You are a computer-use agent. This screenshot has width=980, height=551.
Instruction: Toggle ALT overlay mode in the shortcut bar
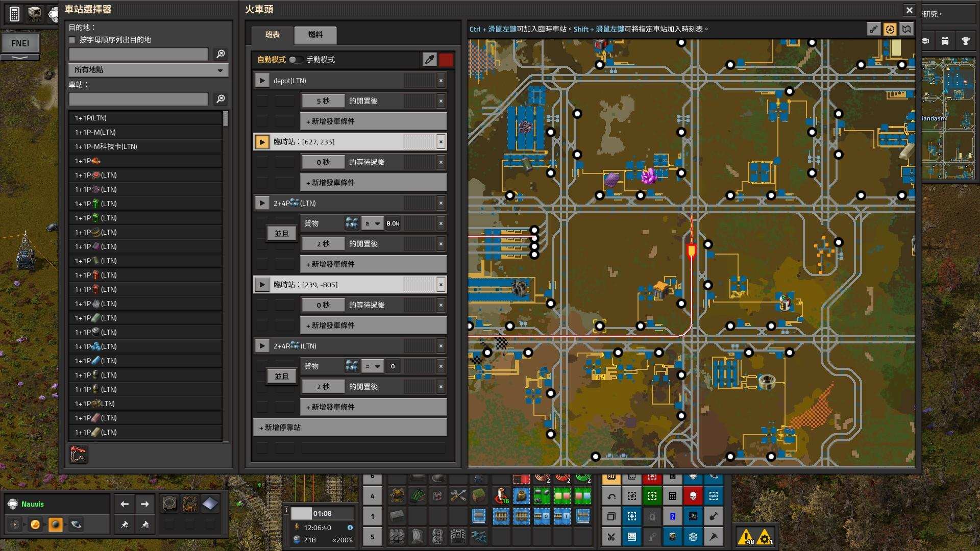pyautogui.click(x=611, y=478)
